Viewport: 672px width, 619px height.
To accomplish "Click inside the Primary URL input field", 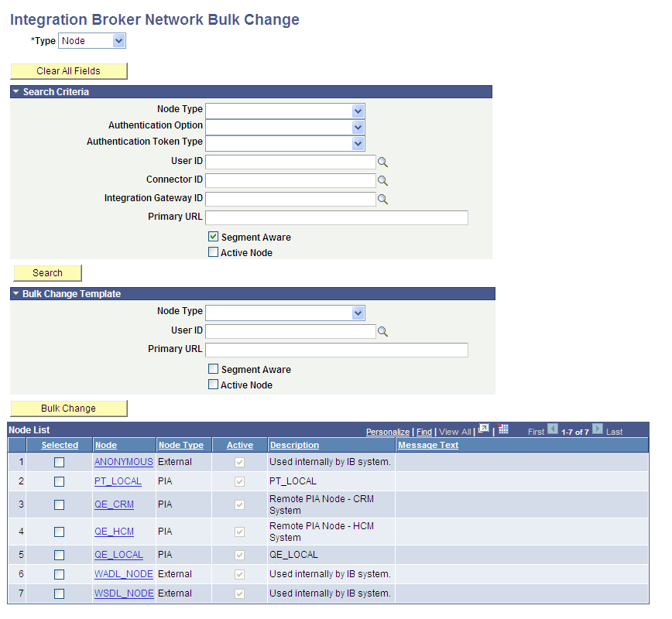I will pos(337,217).
